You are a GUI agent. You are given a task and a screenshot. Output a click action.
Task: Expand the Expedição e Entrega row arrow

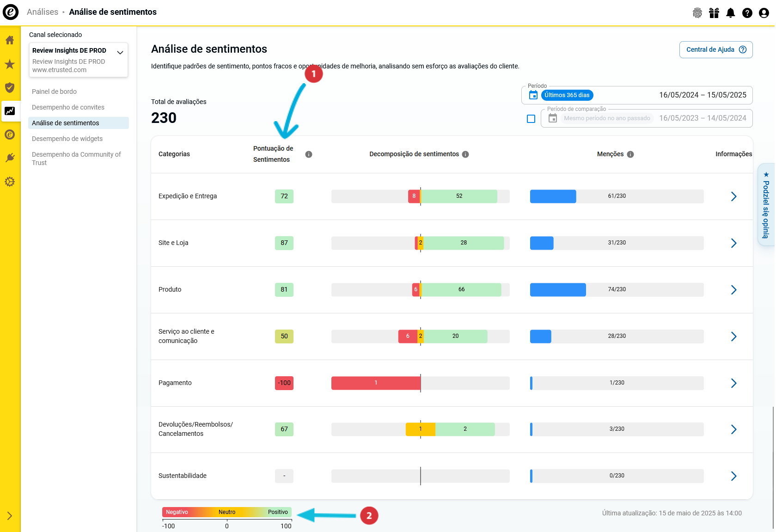733,196
